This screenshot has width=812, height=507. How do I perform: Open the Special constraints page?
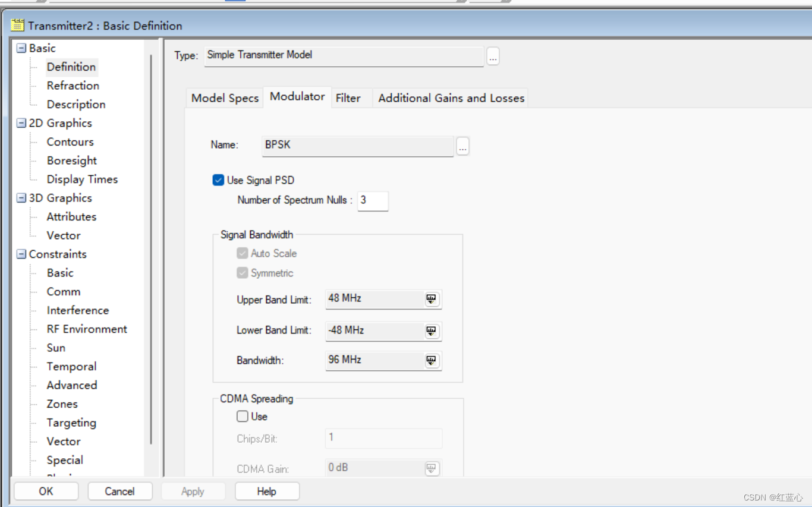pos(65,460)
